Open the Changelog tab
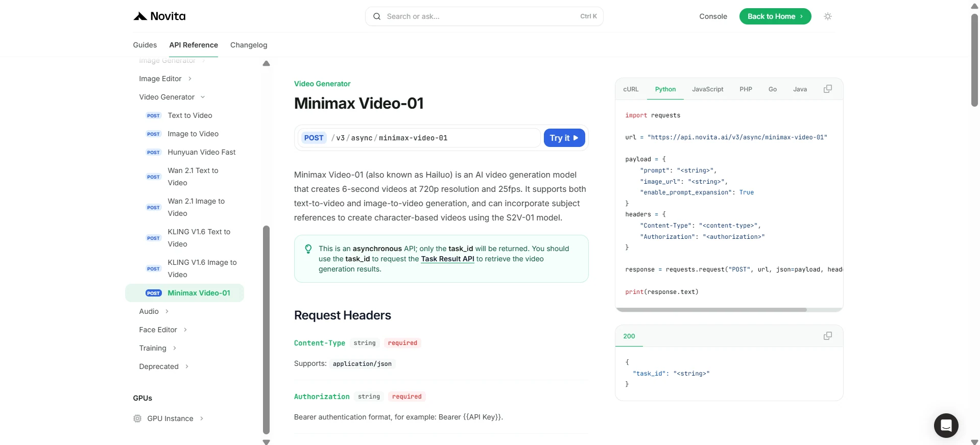Viewport: 980px width, 445px height. pyautogui.click(x=249, y=45)
